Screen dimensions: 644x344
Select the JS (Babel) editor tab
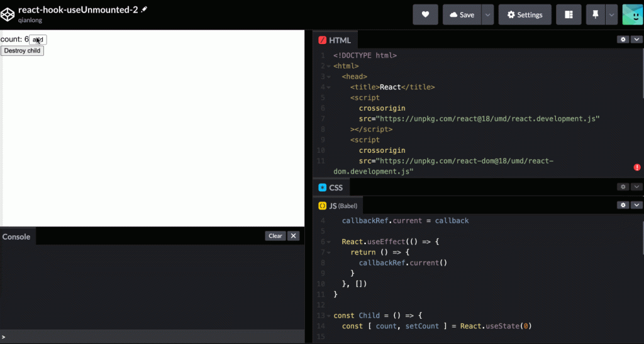pyautogui.click(x=338, y=206)
